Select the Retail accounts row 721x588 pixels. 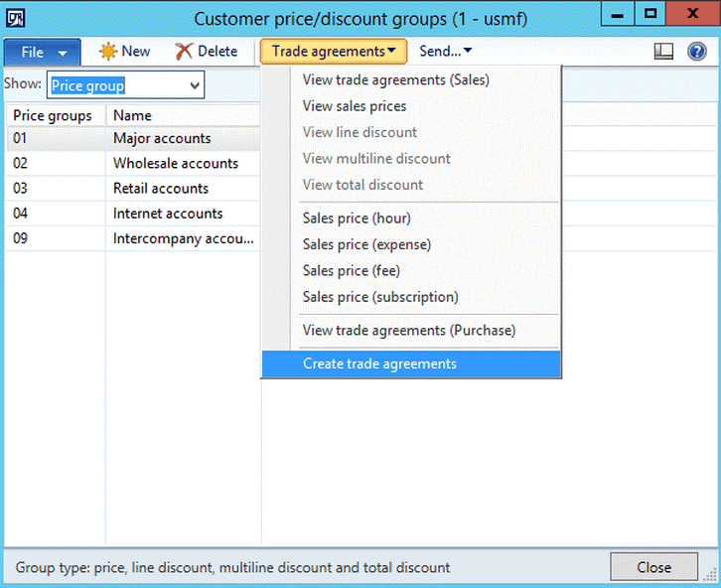point(184,189)
